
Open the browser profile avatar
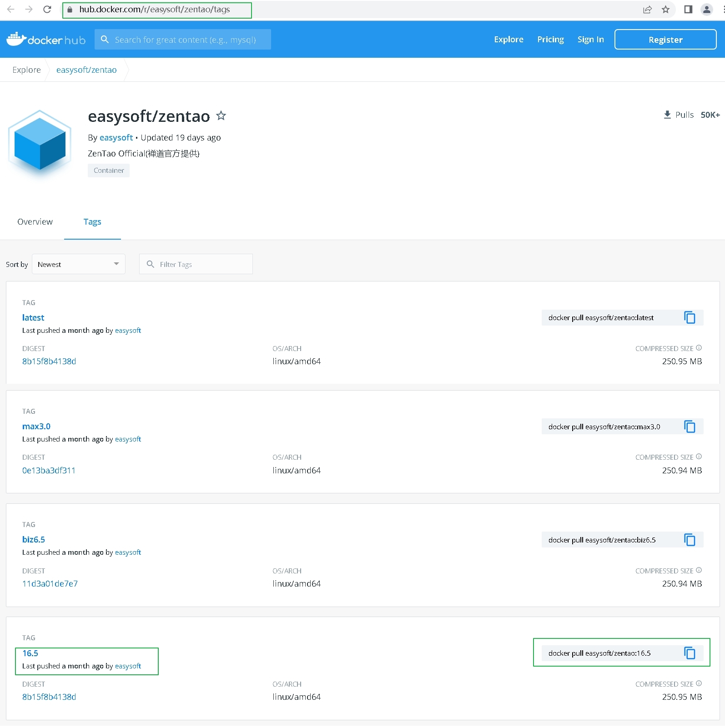(706, 10)
